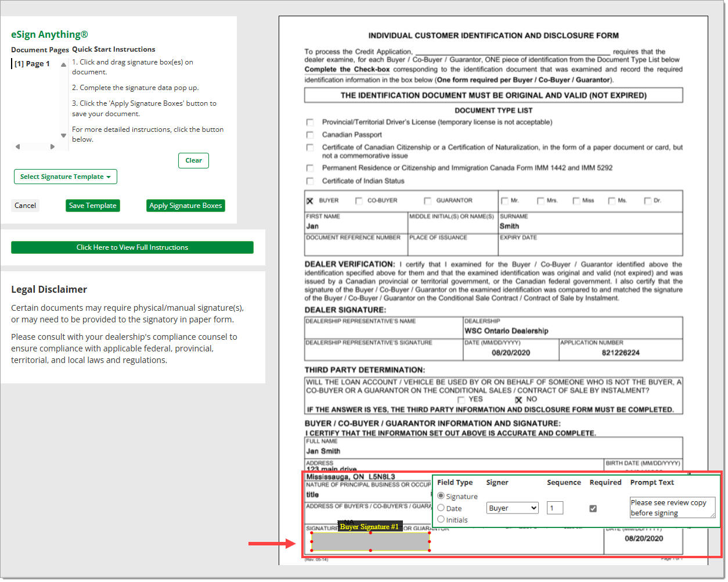Click the surname value Smith
The height and width of the screenshot is (582, 728).
[509, 227]
